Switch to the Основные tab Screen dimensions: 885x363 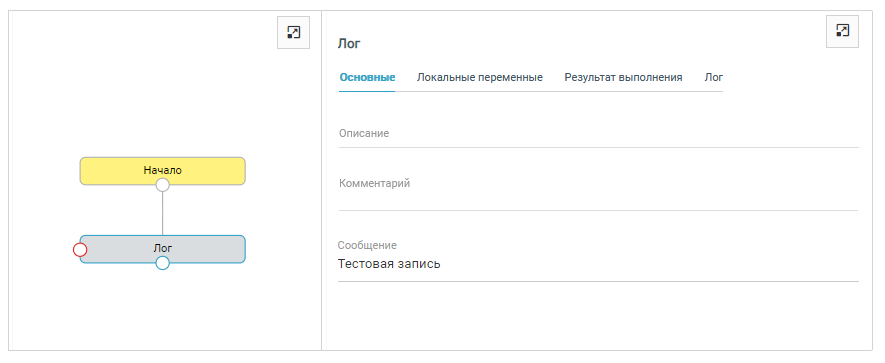367,77
